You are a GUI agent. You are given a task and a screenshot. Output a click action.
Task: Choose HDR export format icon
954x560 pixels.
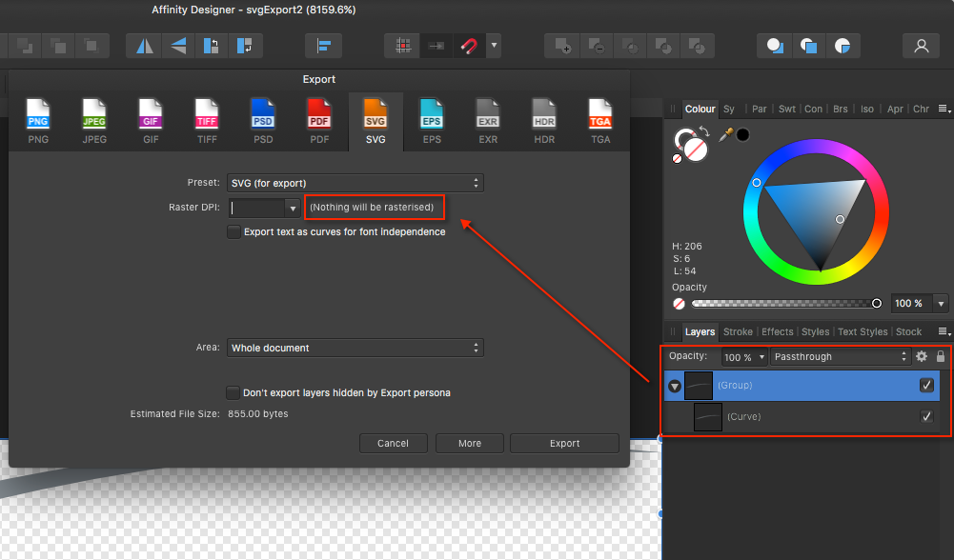point(544,115)
